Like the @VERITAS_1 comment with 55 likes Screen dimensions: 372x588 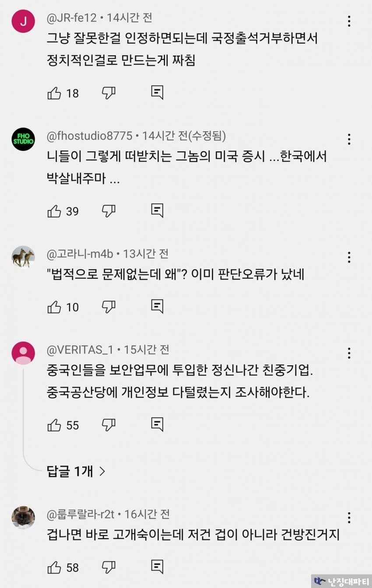tap(54, 425)
